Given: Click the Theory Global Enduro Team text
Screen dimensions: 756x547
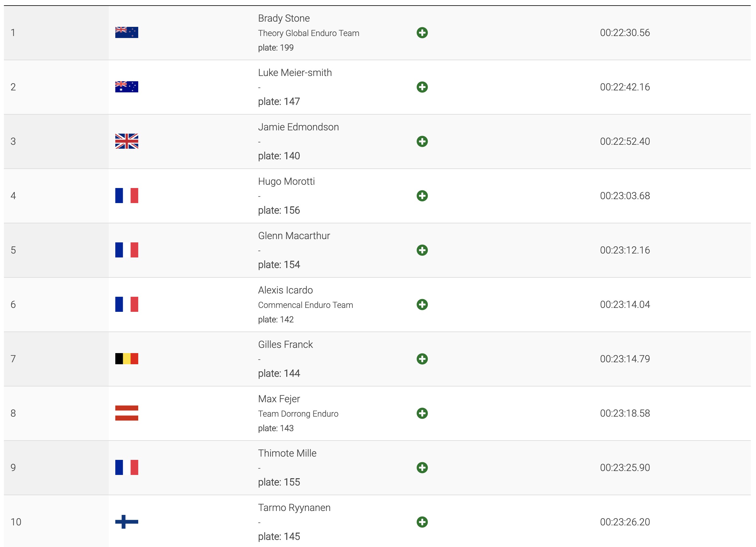Looking at the screenshot, I should tap(308, 33).
